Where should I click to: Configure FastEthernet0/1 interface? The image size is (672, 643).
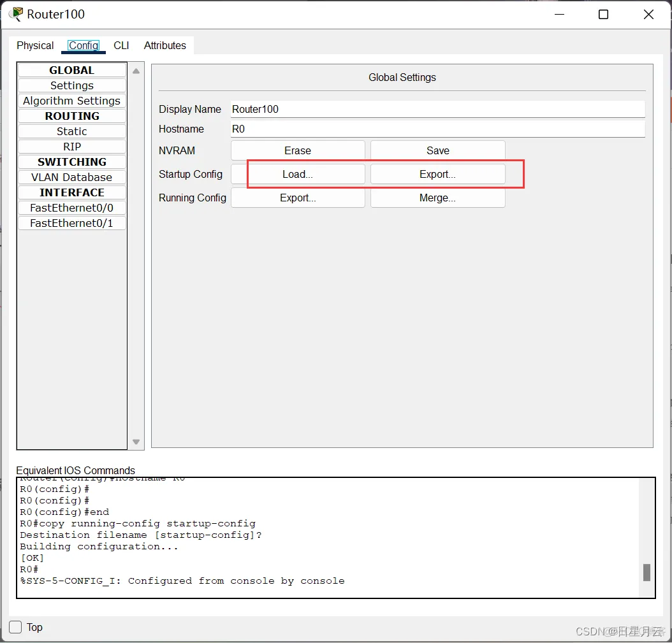72,223
